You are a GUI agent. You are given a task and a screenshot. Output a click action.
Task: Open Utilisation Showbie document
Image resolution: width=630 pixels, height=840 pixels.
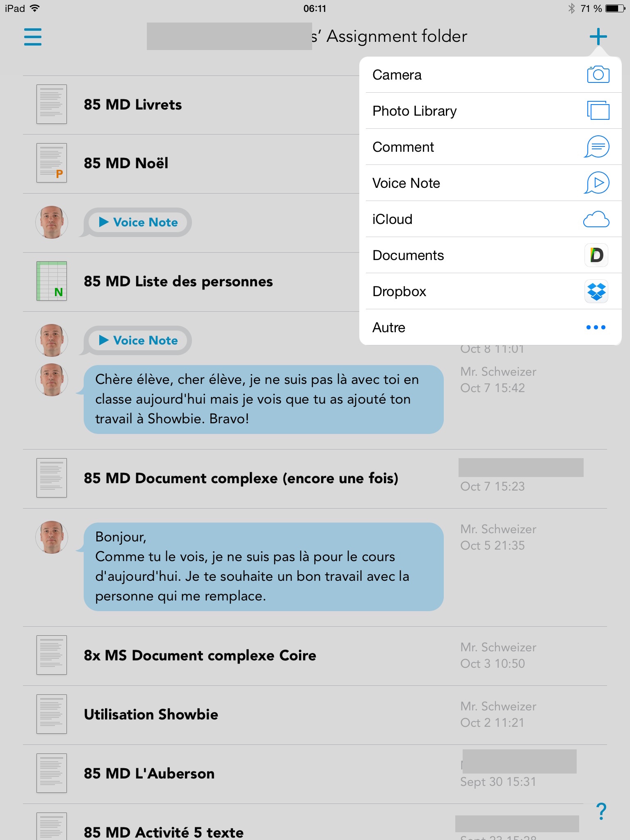151,714
